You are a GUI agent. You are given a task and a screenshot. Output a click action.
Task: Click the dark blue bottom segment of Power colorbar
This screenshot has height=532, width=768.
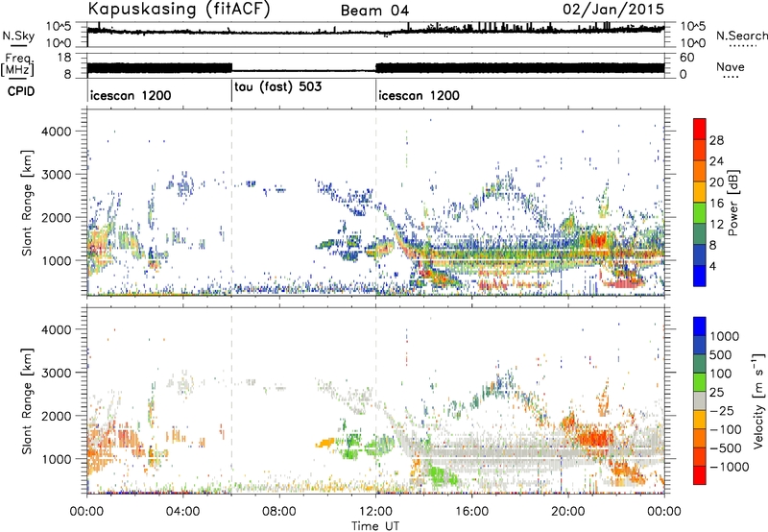pos(700,276)
